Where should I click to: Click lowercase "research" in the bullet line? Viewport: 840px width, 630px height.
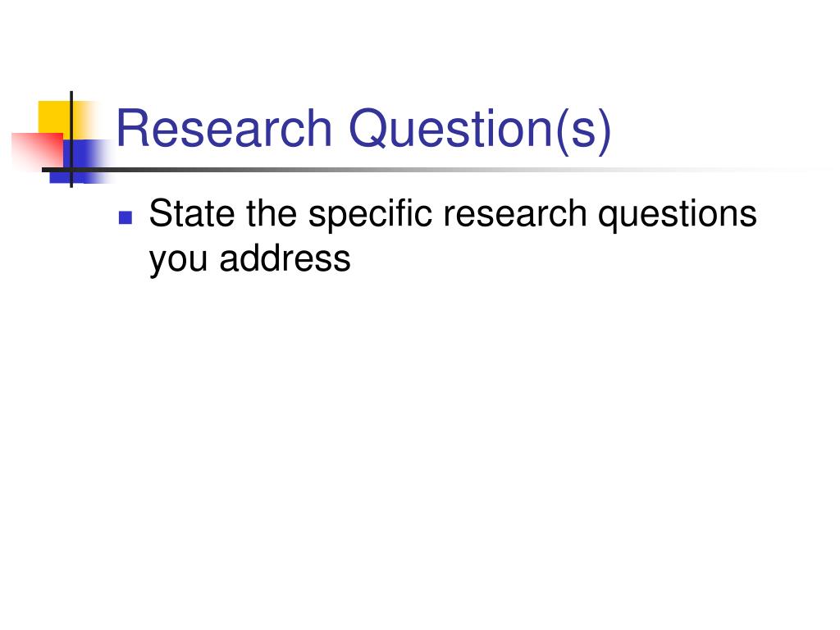pyautogui.click(x=515, y=213)
